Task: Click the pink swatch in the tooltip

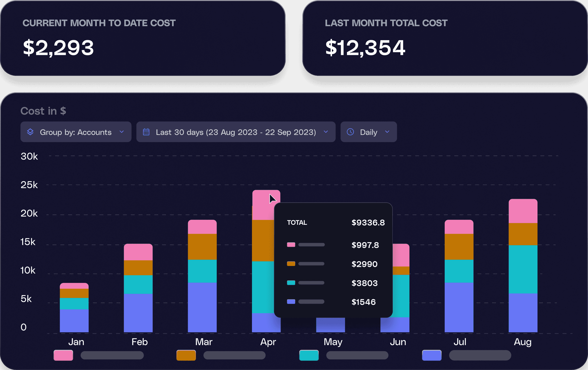Action: pyautogui.click(x=291, y=245)
